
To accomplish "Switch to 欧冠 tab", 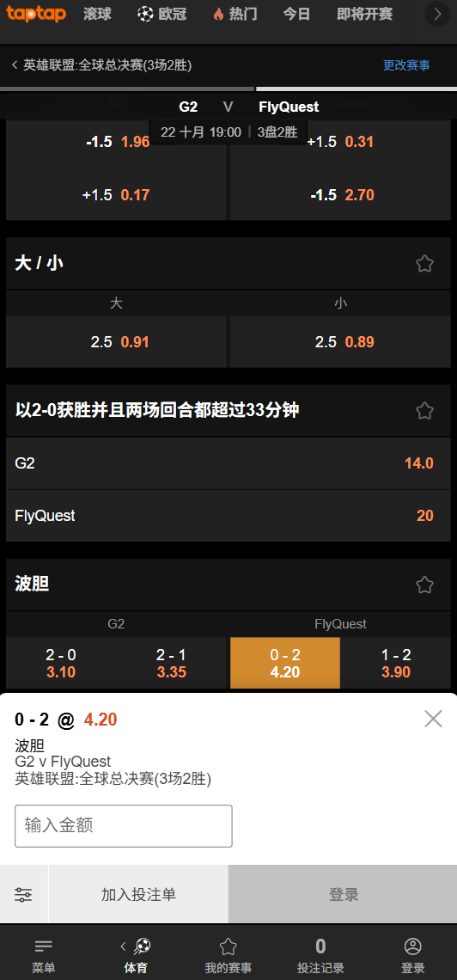I will (x=162, y=14).
